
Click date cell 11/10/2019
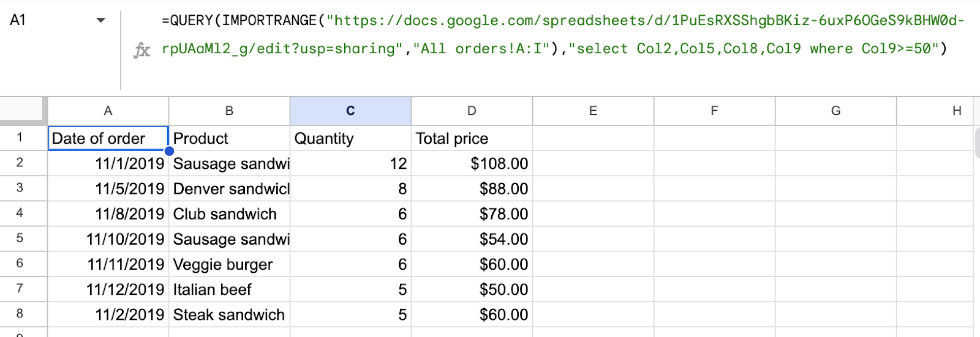(108, 239)
